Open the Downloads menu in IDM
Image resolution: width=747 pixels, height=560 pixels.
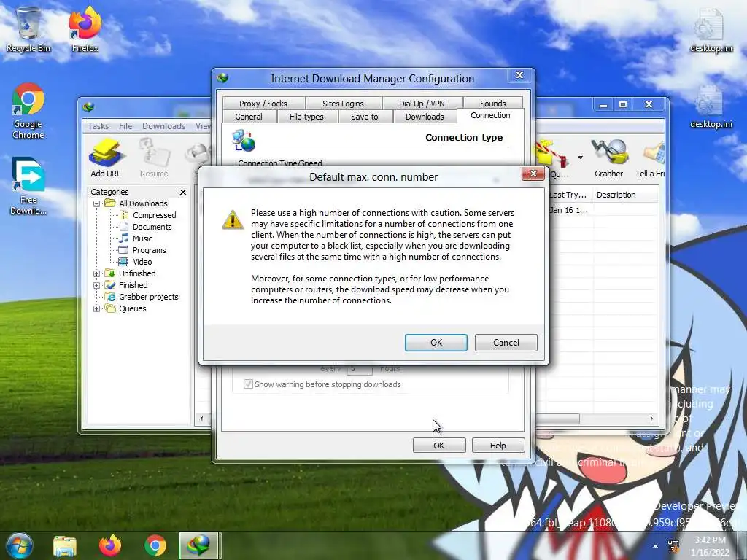163,125
